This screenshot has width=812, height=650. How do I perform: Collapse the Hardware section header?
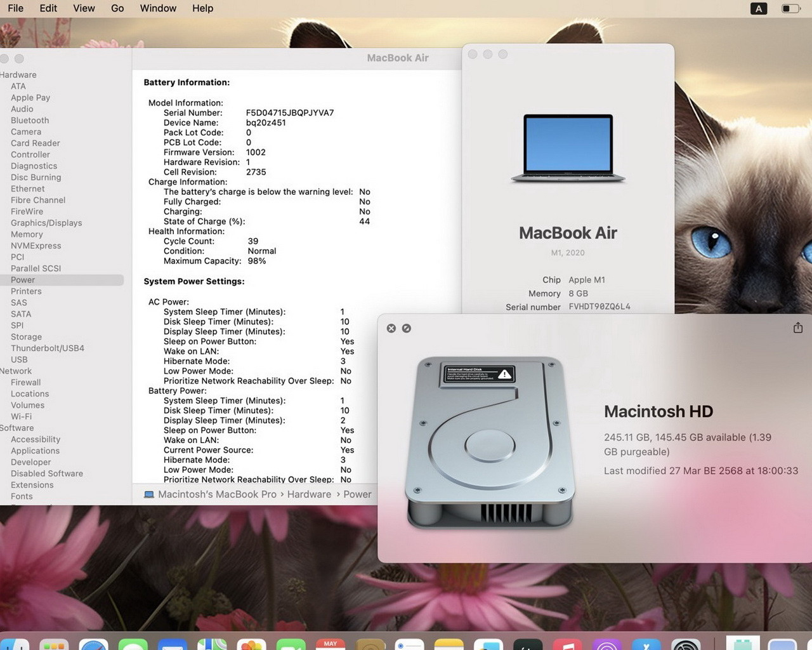tap(18, 75)
